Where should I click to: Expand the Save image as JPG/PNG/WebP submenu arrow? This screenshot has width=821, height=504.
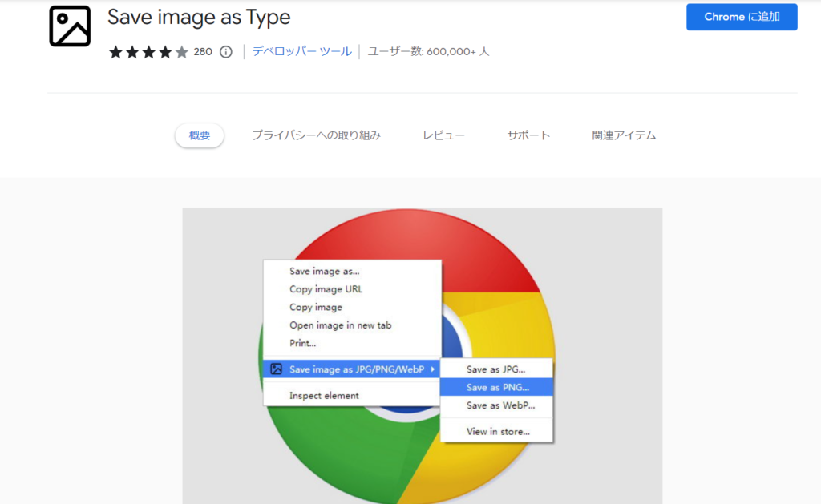pyautogui.click(x=432, y=369)
